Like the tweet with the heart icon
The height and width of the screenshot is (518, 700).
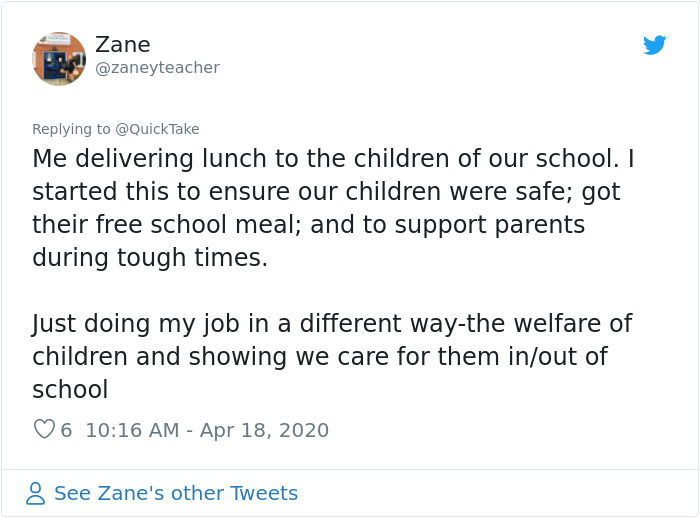tap(44, 430)
